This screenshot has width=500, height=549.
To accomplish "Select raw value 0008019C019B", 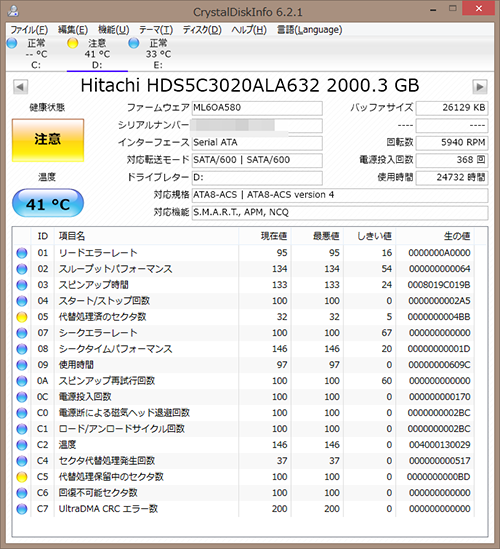I will tap(439, 285).
